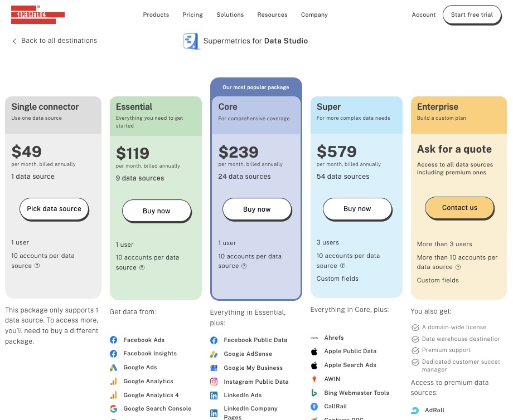Select the $49 price text
Screen dimensions: 513x420
coord(27,152)
